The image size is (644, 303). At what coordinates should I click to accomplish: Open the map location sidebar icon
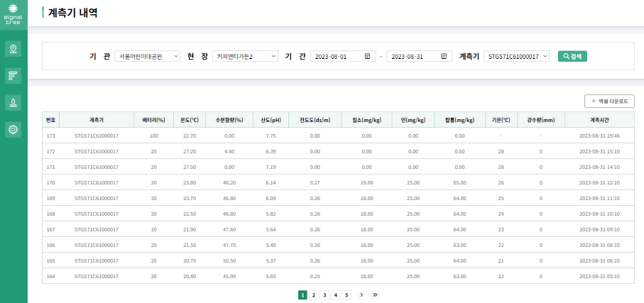[13, 49]
